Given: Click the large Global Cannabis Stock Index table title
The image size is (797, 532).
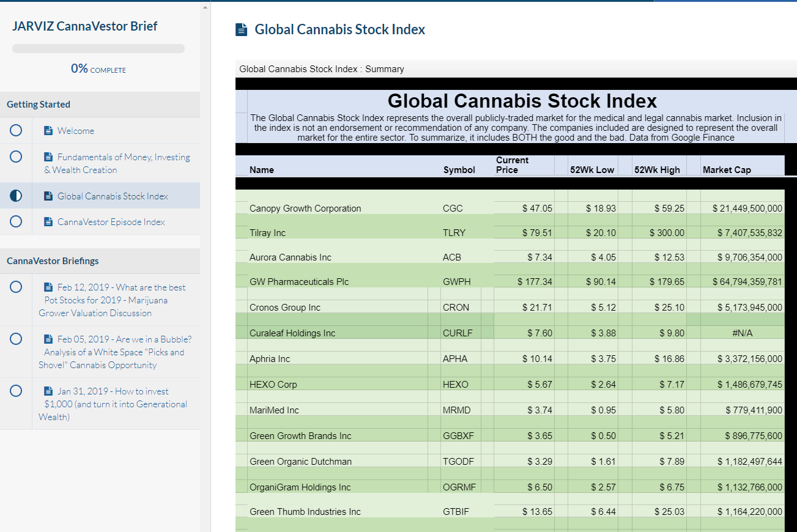Looking at the screenshot, I should pos(522,101).
